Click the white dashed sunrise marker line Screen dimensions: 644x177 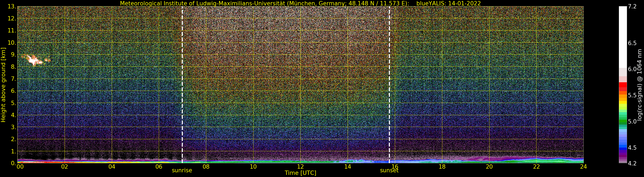182,85
